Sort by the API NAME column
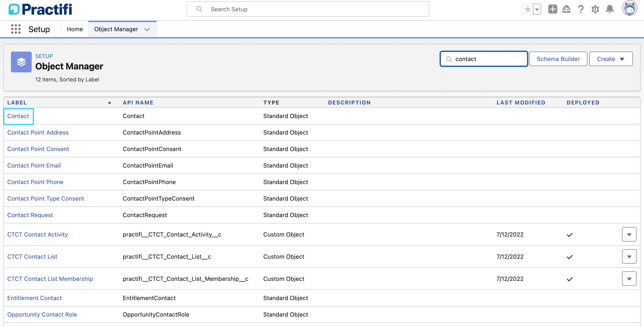The height and width of the screenshot is (327, 644). click(x=138, y=103)
